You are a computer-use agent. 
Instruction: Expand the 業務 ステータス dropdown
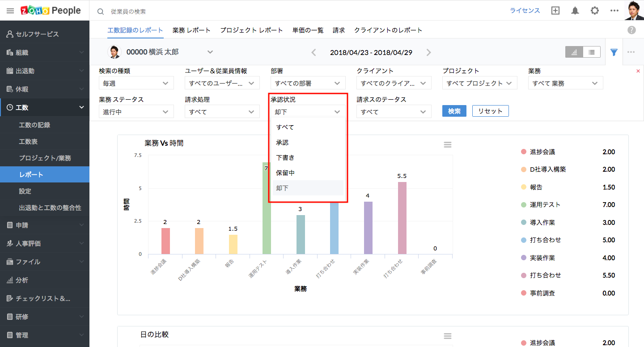[x=136, y=112]
